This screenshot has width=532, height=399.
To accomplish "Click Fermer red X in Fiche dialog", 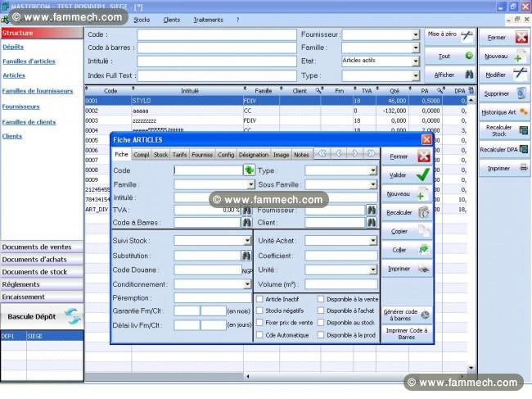I will (407, 156).
